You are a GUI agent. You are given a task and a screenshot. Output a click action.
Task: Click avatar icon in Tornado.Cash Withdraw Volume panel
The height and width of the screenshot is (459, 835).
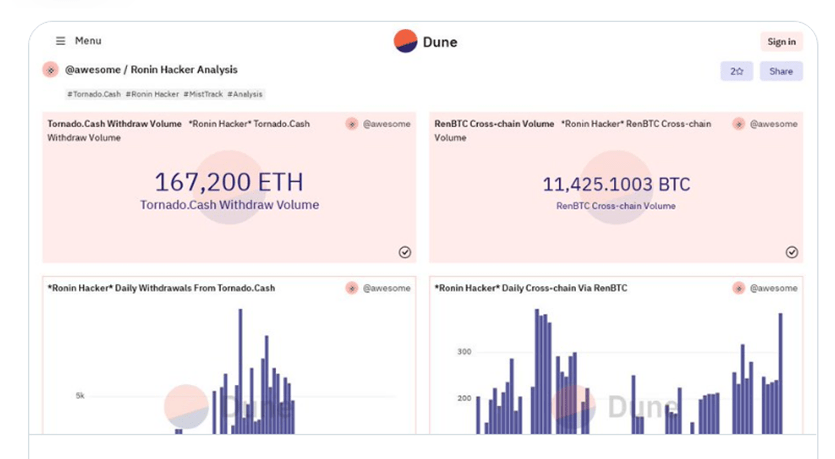point(352,124)
